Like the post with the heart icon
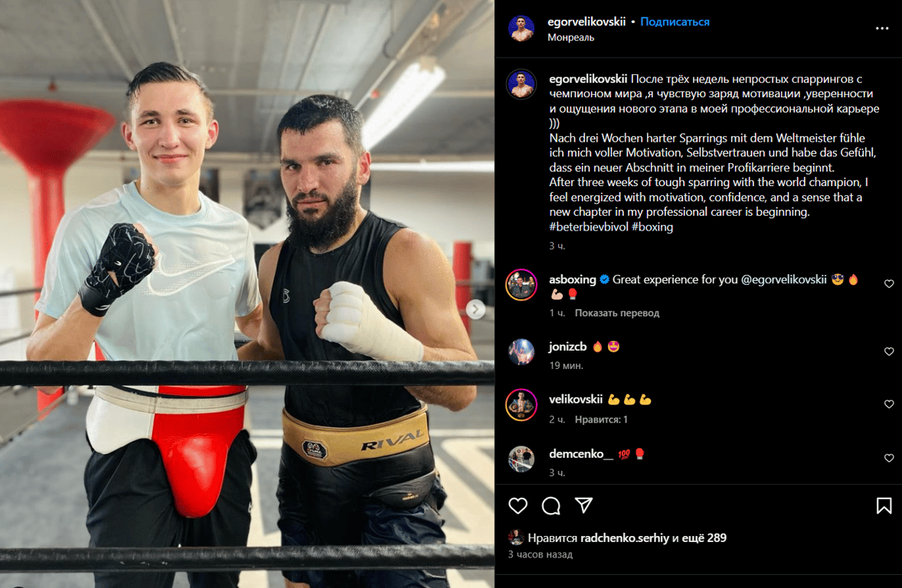This screenshot has height=588, width=902. tap(518, 506)
